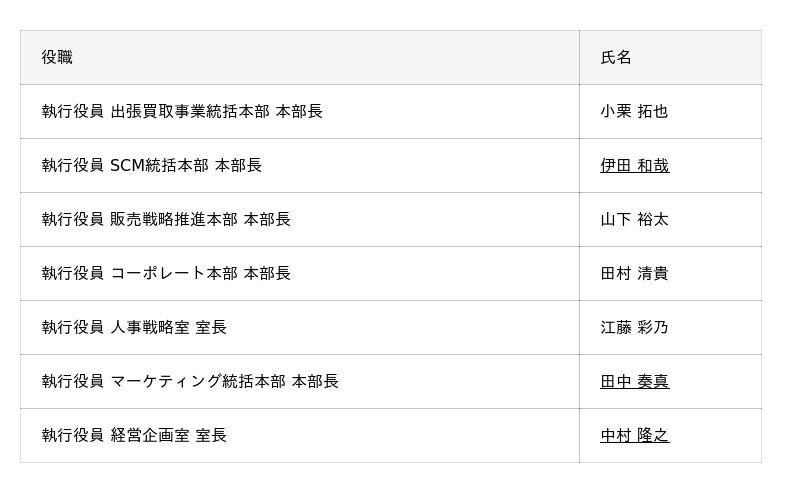This screenshot has height=493, width=800.
Task: Click the 役職 column header
Action: 57,58
